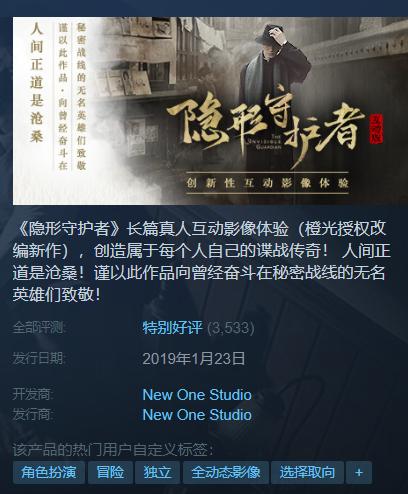Click the 选择取向 tag
Screen dimensions: 408x494
[x=307, y=472]
